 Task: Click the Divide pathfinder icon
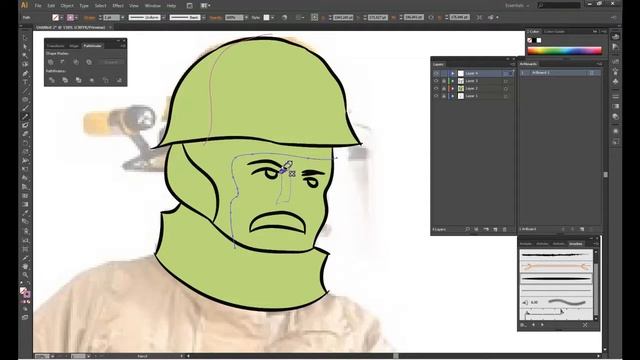point(51,80)
